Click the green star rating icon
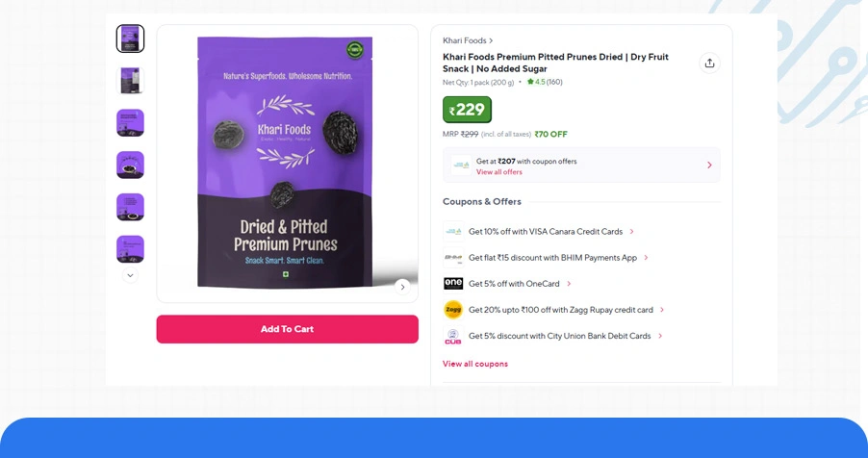The height and width of the screenshot is (458, 868). click(530, 82)
